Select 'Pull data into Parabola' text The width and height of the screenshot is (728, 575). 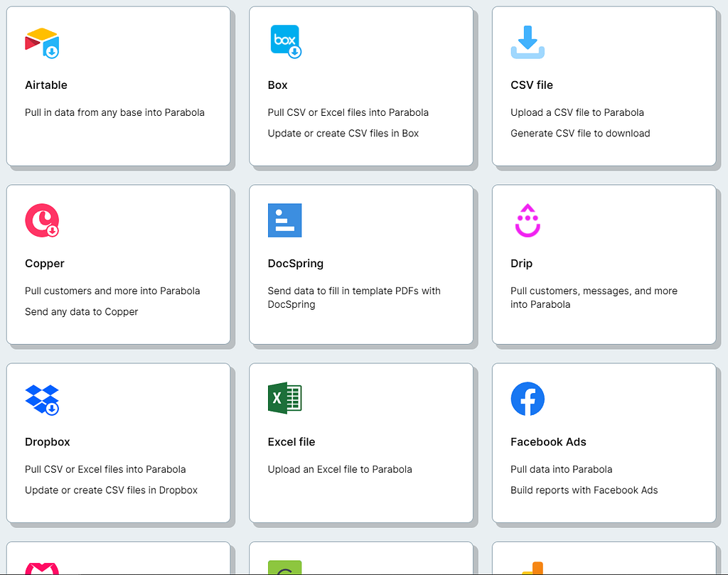coord(562,469)
